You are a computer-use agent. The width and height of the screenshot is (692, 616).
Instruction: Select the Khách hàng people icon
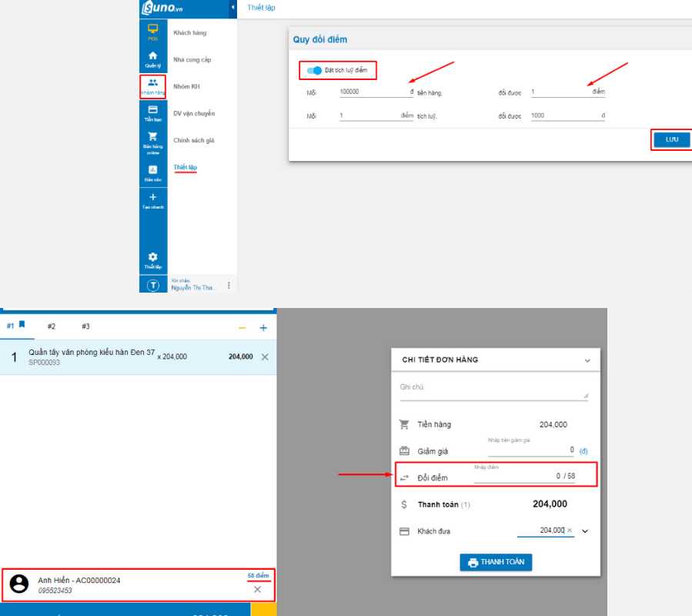(152, 85)
